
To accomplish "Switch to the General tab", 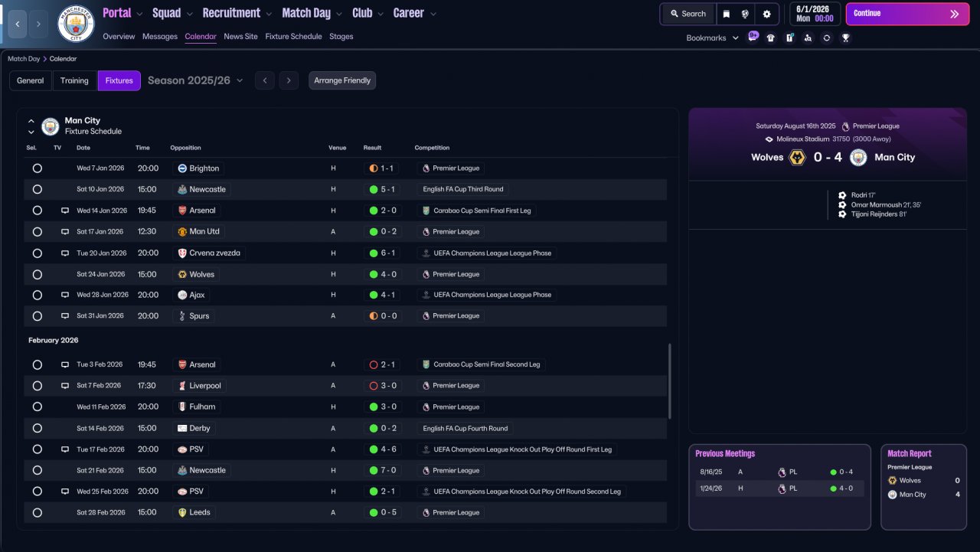I will (x=31, y=80).
